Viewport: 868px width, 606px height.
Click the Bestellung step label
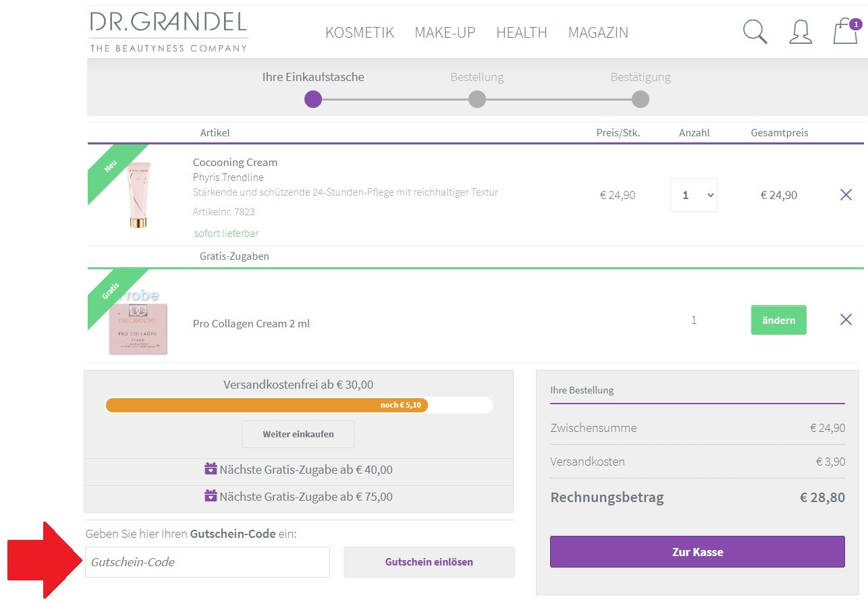477,77
